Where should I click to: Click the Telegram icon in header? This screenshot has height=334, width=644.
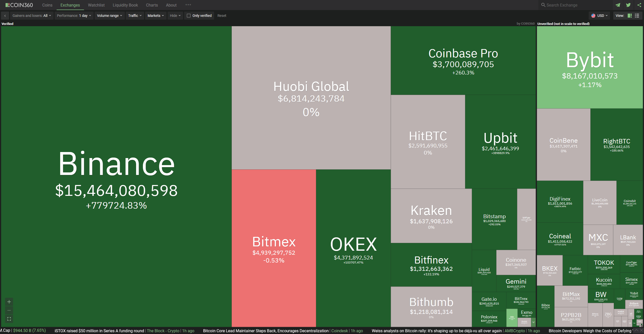pyautogui.click(x=618, y=5)
